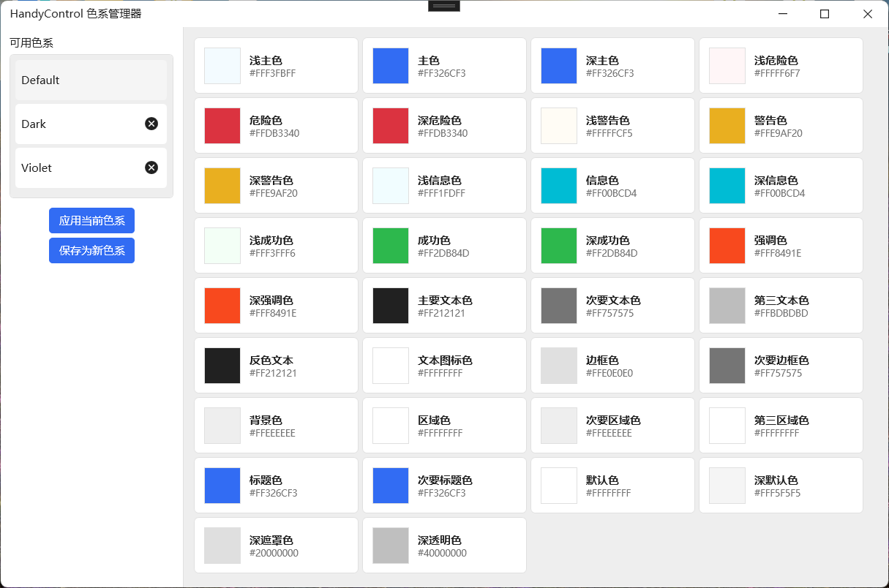Click the 保存为新色系 button
Image resolution: width=889 pixels, height=588 pixels.
[x=91, y=250]
